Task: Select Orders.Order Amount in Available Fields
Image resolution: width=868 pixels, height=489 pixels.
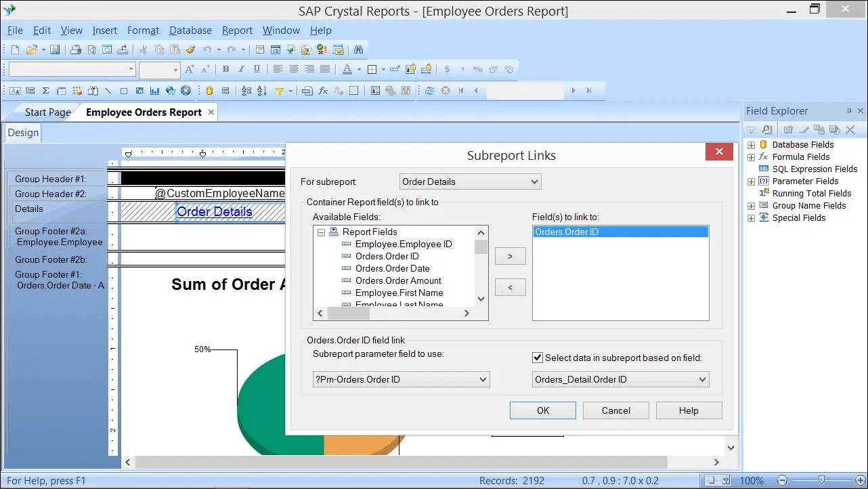Action: pyautogui.click(x=399, y=280)
